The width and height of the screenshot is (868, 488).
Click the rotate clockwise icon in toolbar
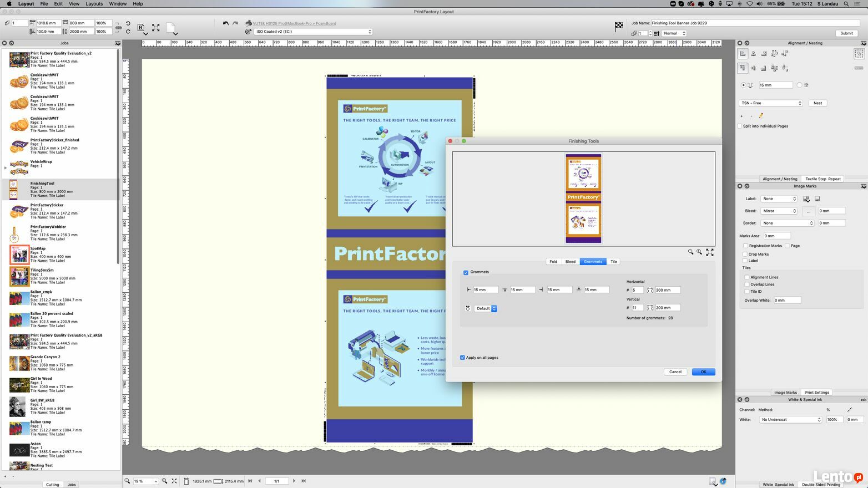(x=128, y=32)
